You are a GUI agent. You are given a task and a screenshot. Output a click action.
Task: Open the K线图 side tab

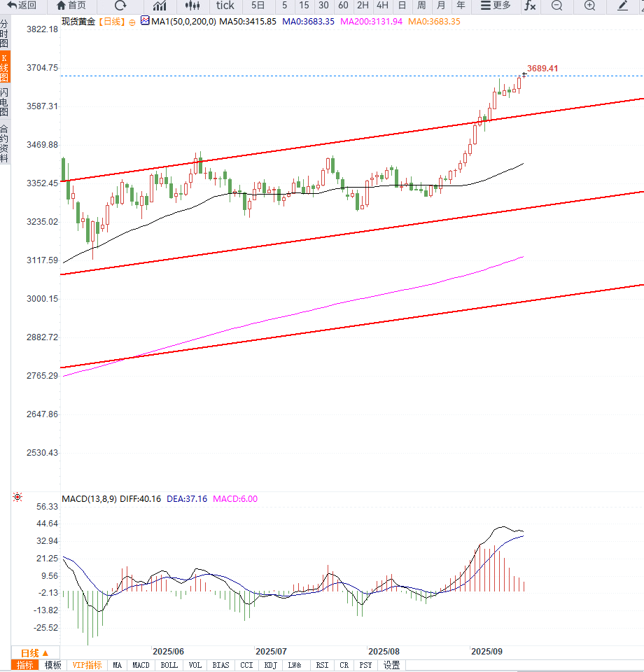point(4,67)
